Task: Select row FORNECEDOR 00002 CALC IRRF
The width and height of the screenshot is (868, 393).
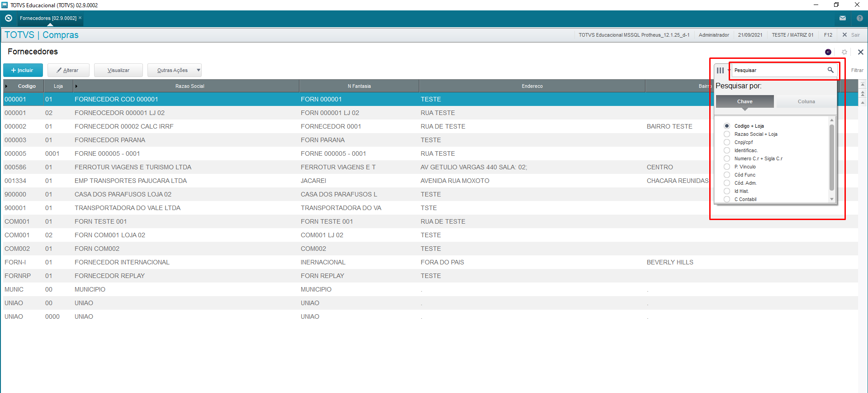Action: (431, 126)
